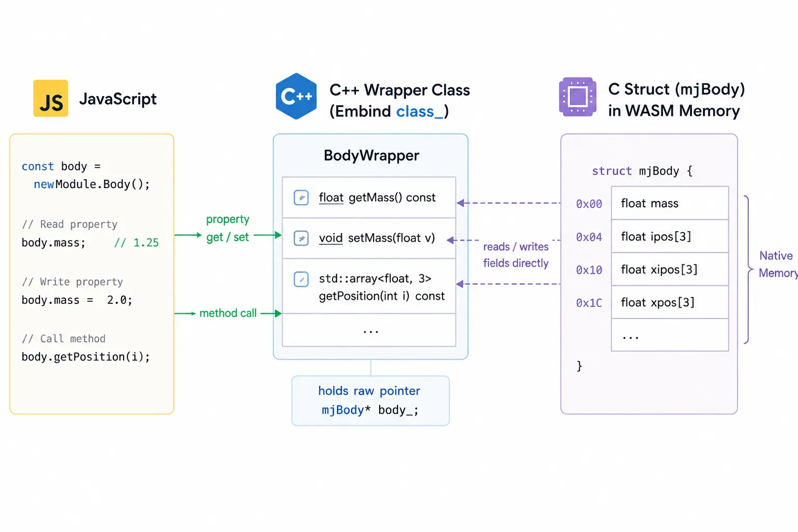Click the yellow JS logo icon
This screenshot has height=532, width=798.
[x=50, y=98]
